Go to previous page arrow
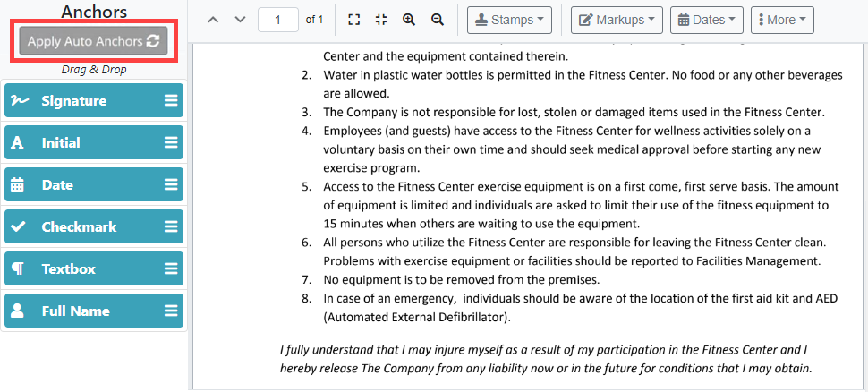This screenshot has height=392, width=868. click(x=212, y=20)
